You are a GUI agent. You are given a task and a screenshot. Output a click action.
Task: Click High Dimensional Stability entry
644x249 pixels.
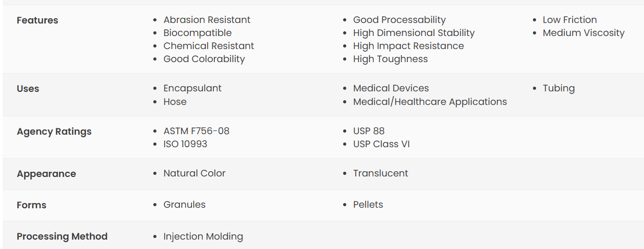tap(414, 33)
